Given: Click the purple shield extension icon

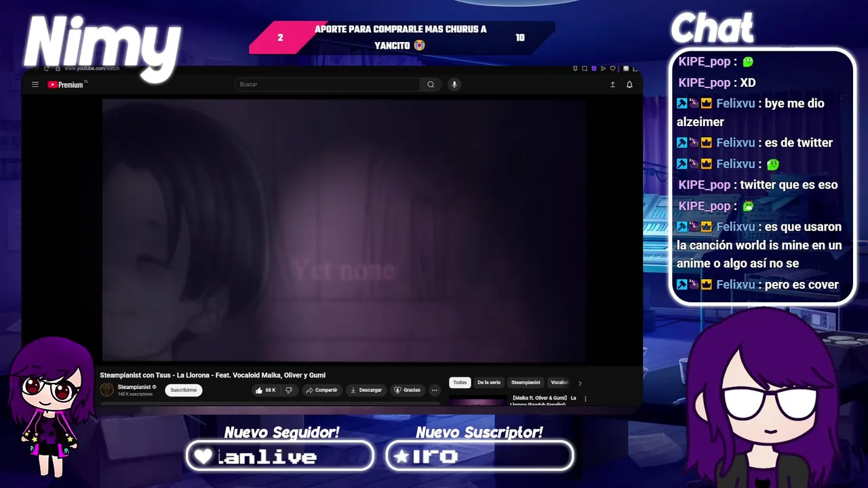Looking at the screenshot, I should (x=594, y=68).
